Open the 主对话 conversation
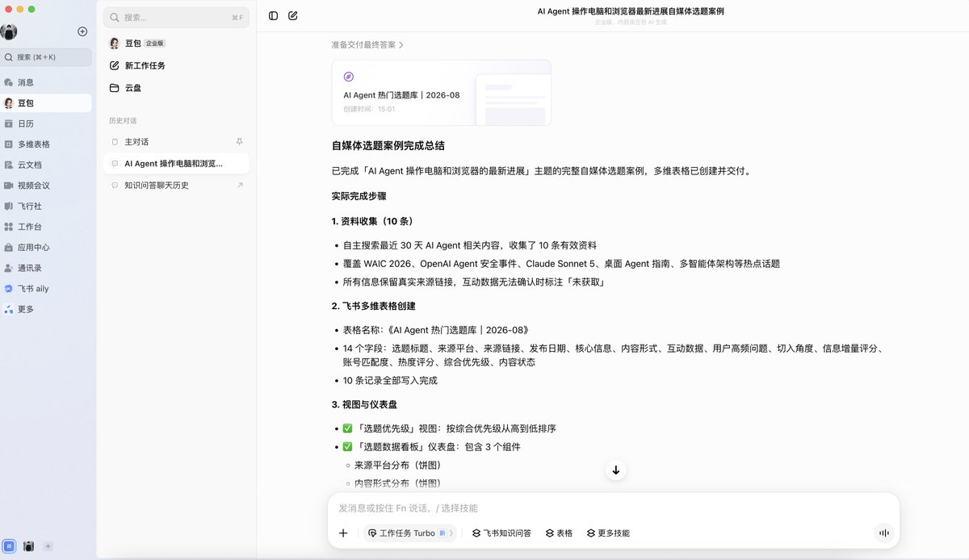The height and width of the screenshot is (560, 969). pyautogui.click(x=176, y=141)
